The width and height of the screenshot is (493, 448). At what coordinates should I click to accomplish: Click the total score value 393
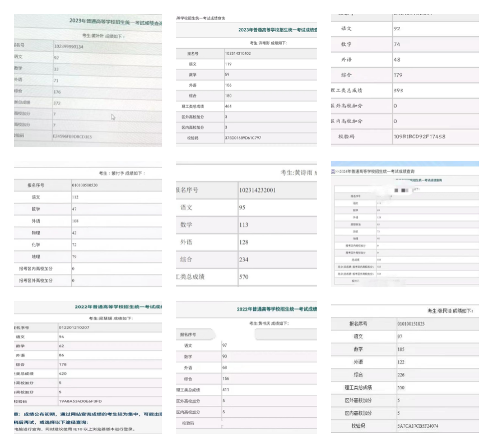pyautogui.click(x=398, y=91)
